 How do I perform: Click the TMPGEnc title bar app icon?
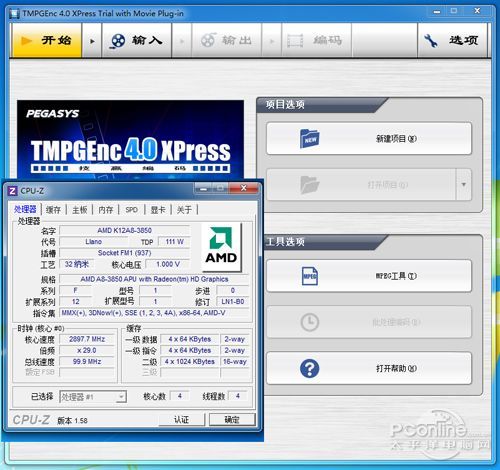(x=14, y=14)
